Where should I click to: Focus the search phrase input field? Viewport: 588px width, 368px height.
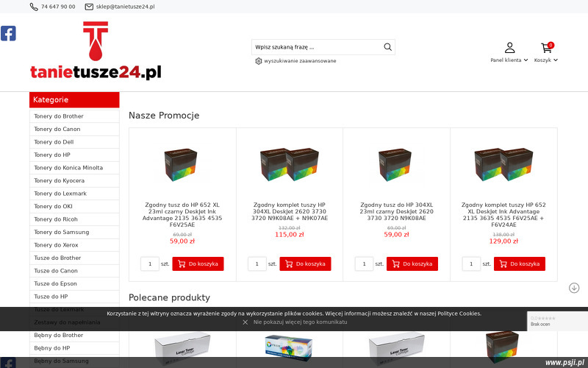tap(317, 47)
